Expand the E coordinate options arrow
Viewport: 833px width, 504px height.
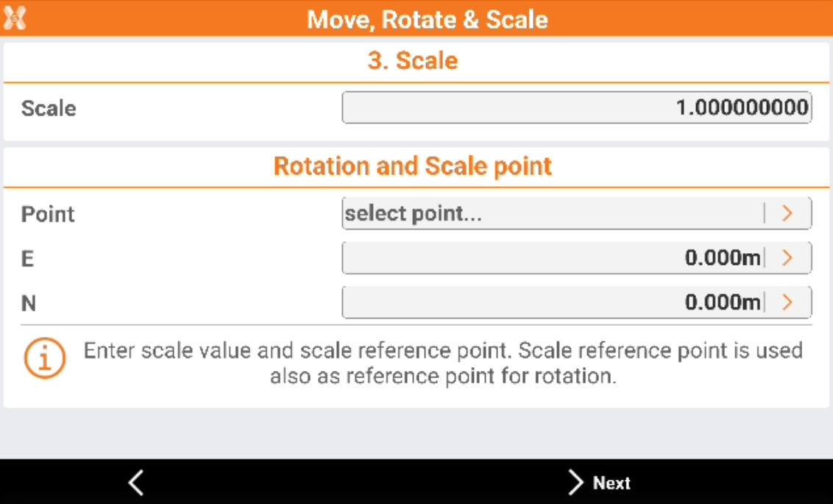787,258
